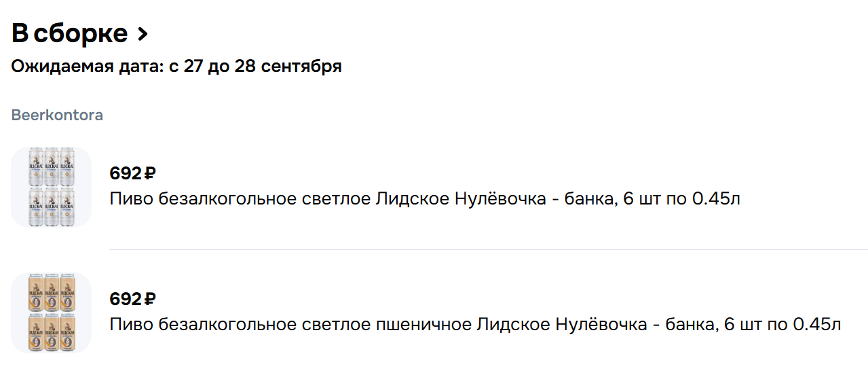868x392 pixels.
Task: Open the "В сборке" order status heading
Action: coord(69,33)
